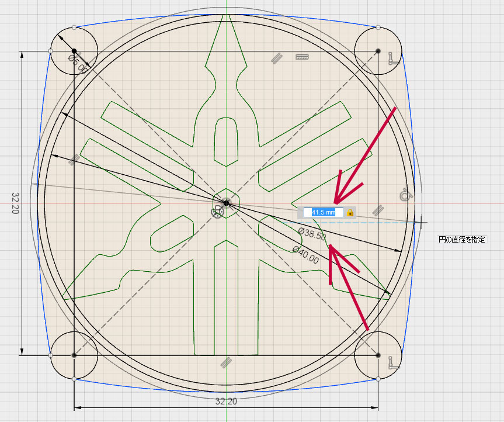Click the parallel constraint icon right of input field

pyautogui.click(x=378, y=210)
